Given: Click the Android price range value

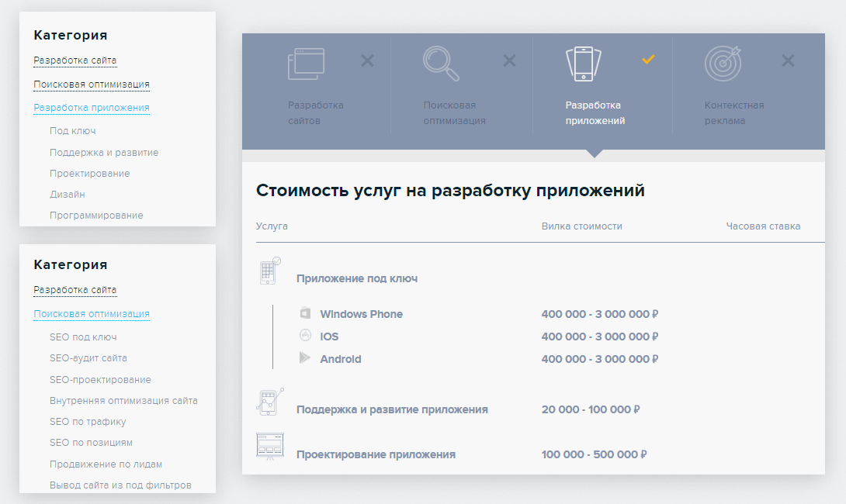Looking at the screenshot, I should coord(599,359).
